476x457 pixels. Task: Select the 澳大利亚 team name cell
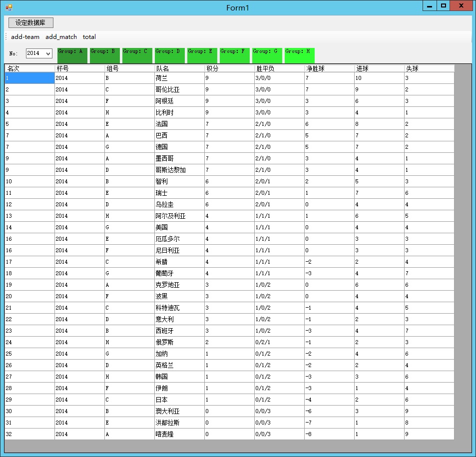[179, 411]
